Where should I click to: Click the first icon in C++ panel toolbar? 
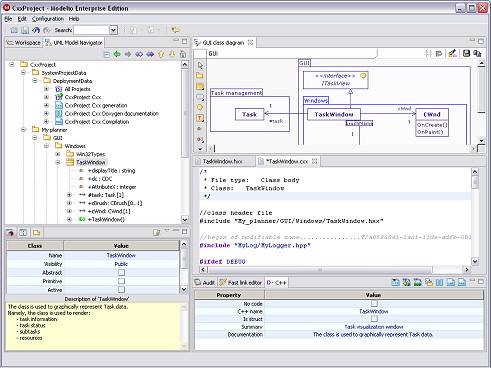click(x=395, y=283)
